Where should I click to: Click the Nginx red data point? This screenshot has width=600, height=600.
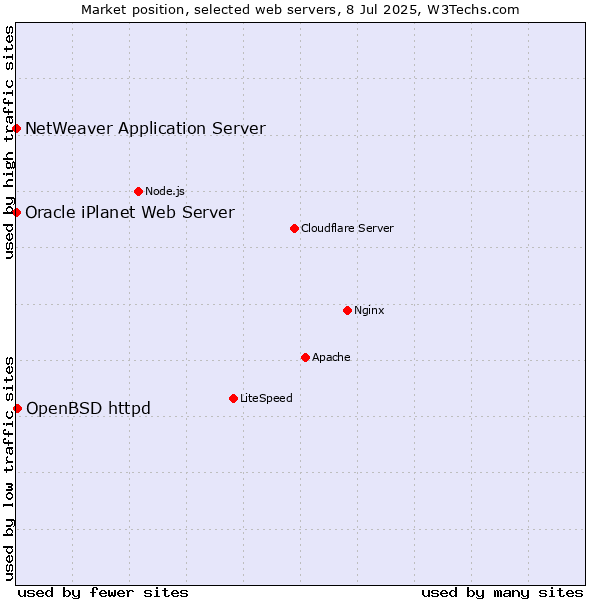(347, 310)
